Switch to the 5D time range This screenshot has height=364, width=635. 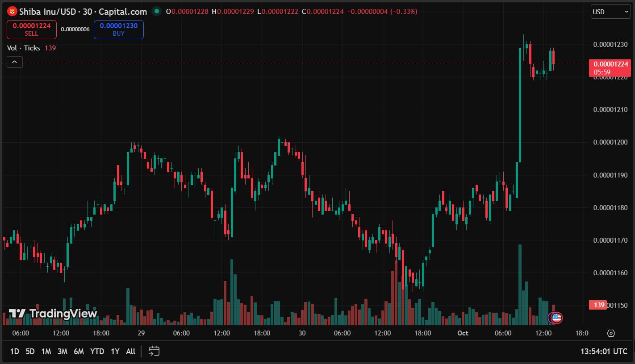point(30,352)
